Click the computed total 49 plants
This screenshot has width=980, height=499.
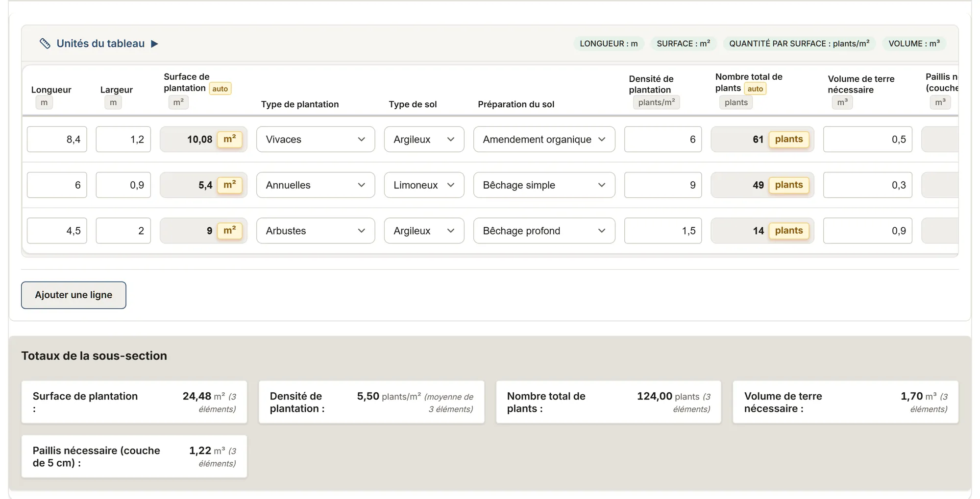coord(762,185)
